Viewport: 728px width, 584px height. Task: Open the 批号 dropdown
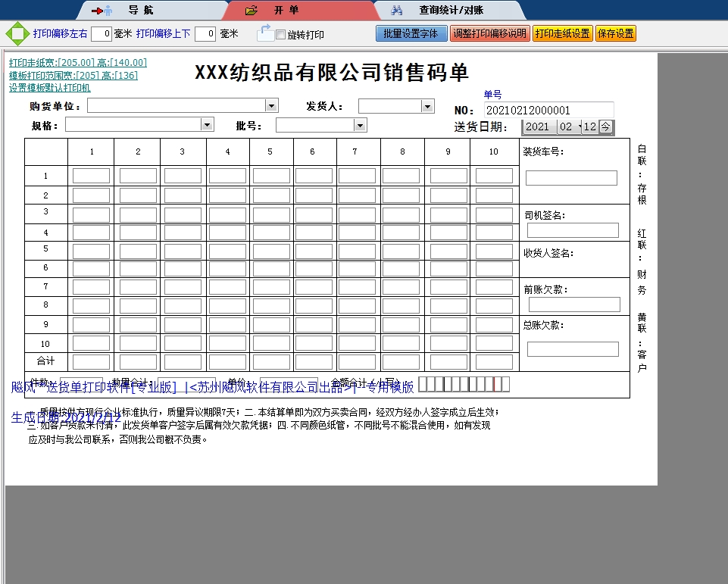pyautogui.click(x=360, y=126)
